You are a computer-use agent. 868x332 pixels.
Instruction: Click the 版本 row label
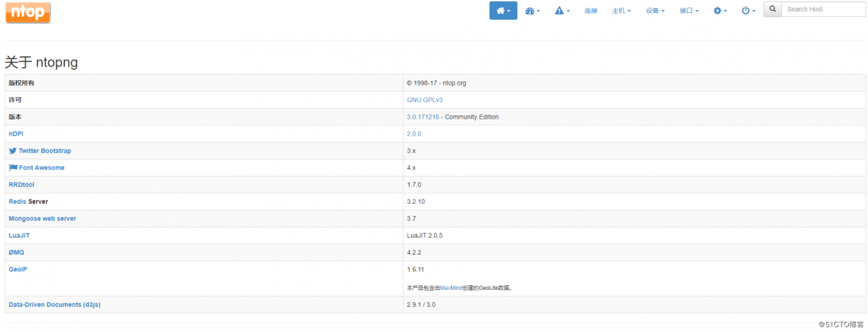15,117
